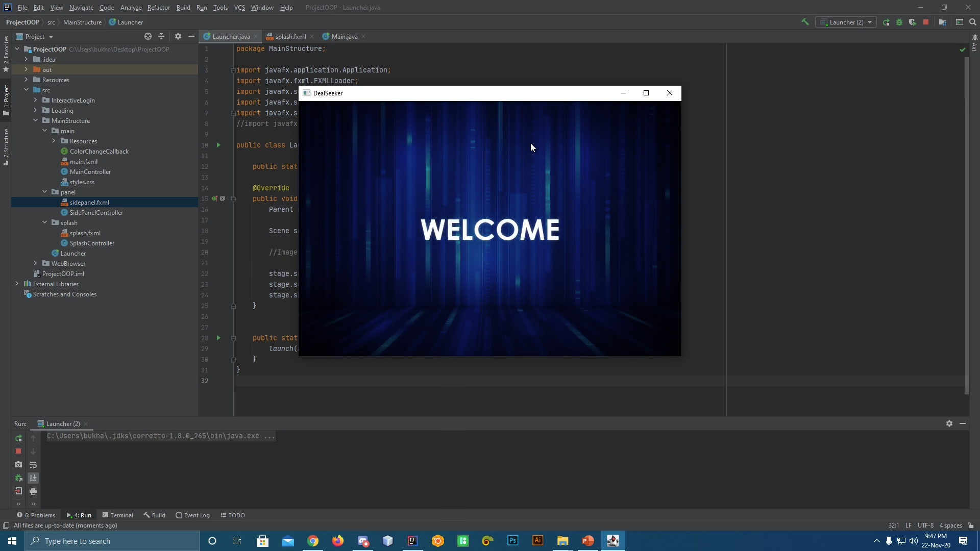980x551 pixels.
Task: Click the Event Log tab icon
Action: [x=178, y=515]
